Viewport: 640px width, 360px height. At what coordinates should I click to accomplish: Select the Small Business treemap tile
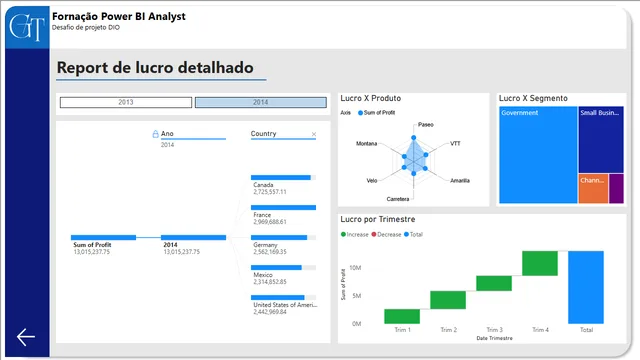coord(601,140)
